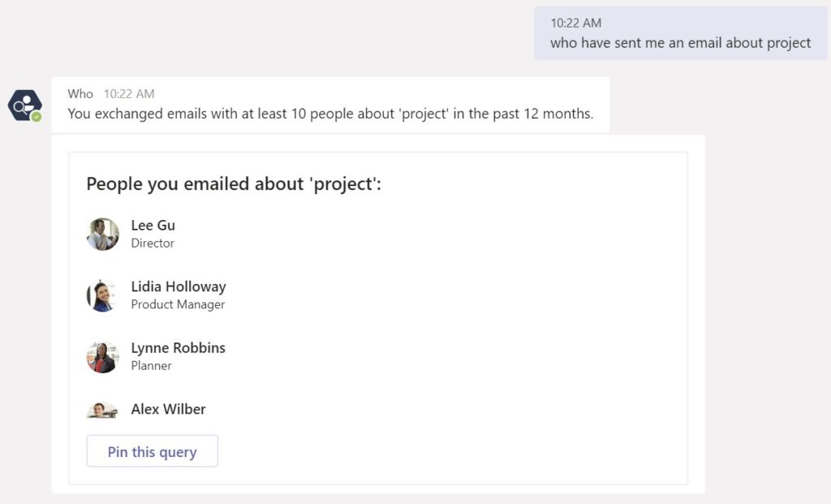This screenshot has height=504, width=831.
Task: Click the Director title under Lee Gu
Action: click(153, 243)
